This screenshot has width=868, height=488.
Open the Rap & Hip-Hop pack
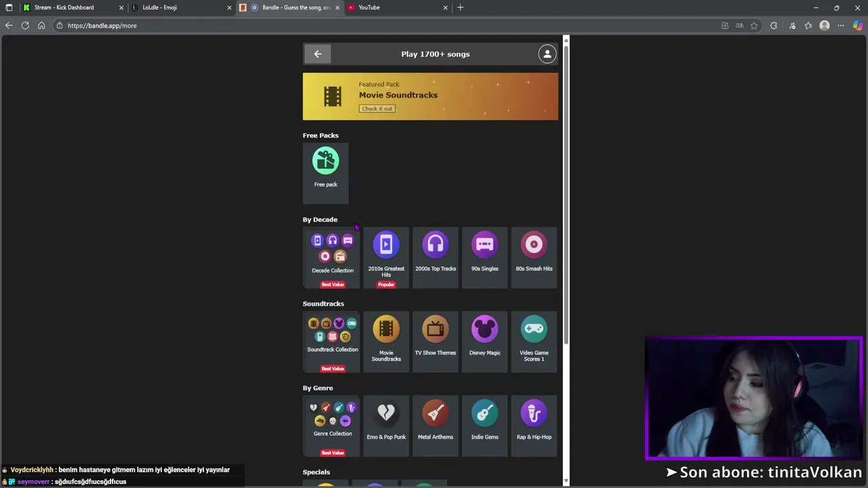tap(534, 426)
